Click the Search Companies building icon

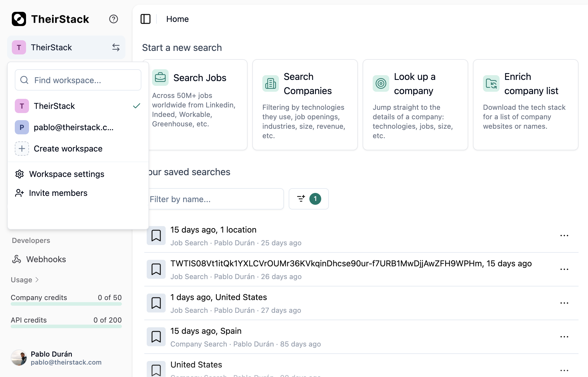click(270, 83)
